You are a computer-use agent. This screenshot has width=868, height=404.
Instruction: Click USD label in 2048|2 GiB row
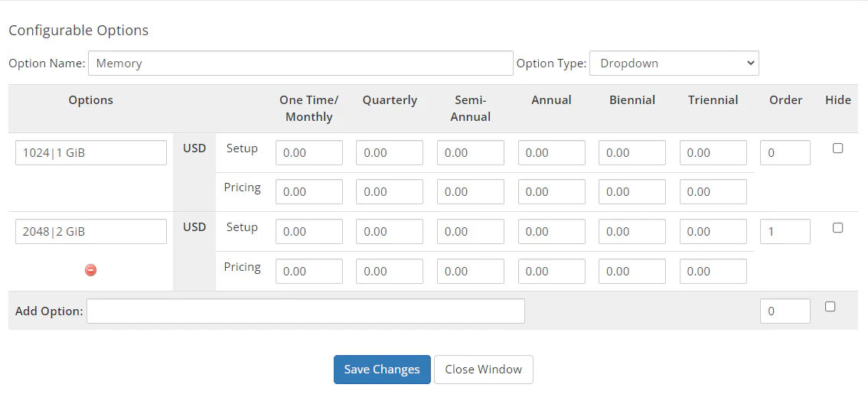click(194, 227)
